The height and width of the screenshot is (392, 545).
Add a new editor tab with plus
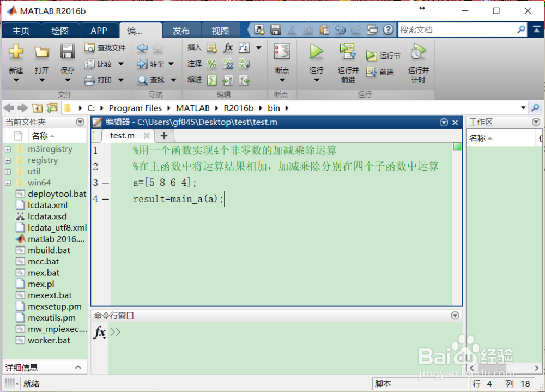[x=164, y=136]
